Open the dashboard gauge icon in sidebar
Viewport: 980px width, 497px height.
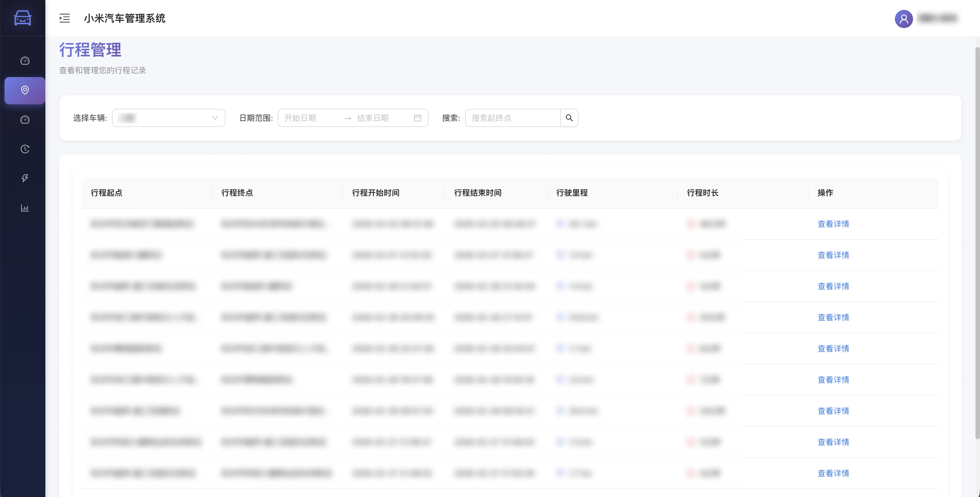point(24,60)
